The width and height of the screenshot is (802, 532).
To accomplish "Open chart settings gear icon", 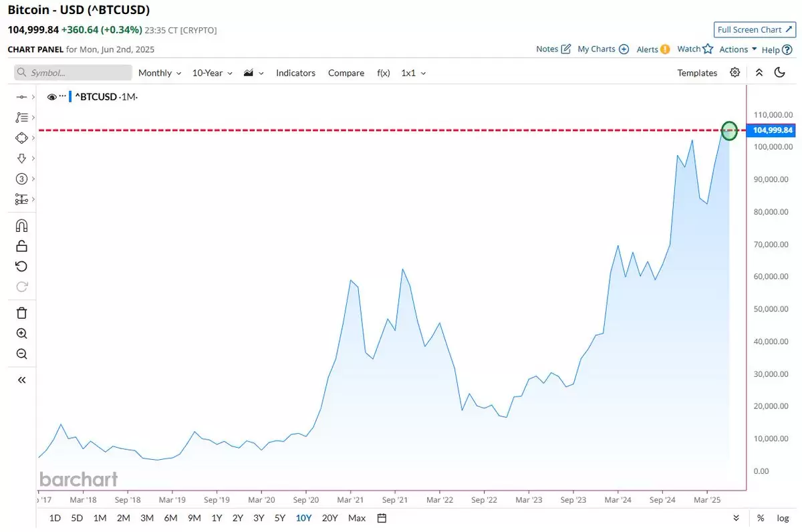I will (x=735, y=73).
